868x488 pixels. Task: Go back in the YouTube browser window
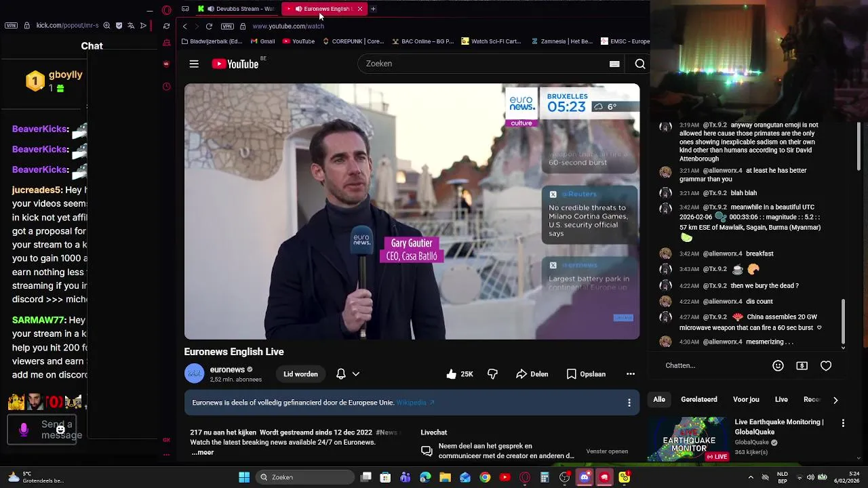click(184, 26)
